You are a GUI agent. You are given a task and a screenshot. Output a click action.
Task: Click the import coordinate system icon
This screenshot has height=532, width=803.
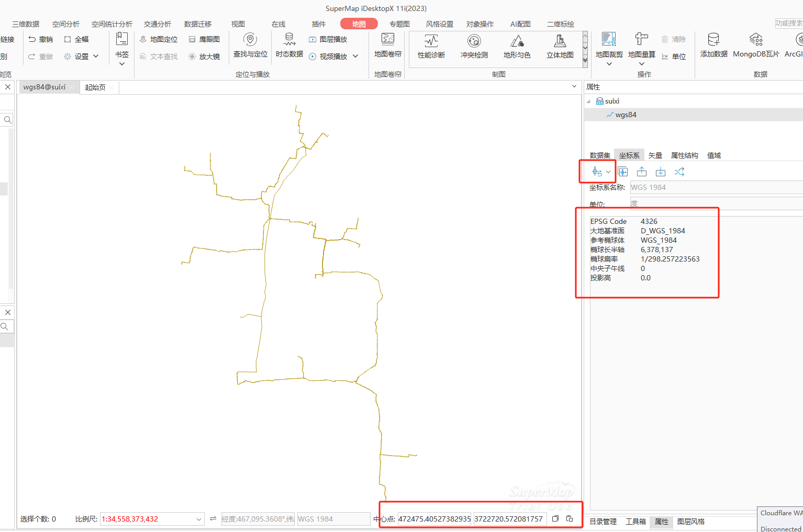661,172
